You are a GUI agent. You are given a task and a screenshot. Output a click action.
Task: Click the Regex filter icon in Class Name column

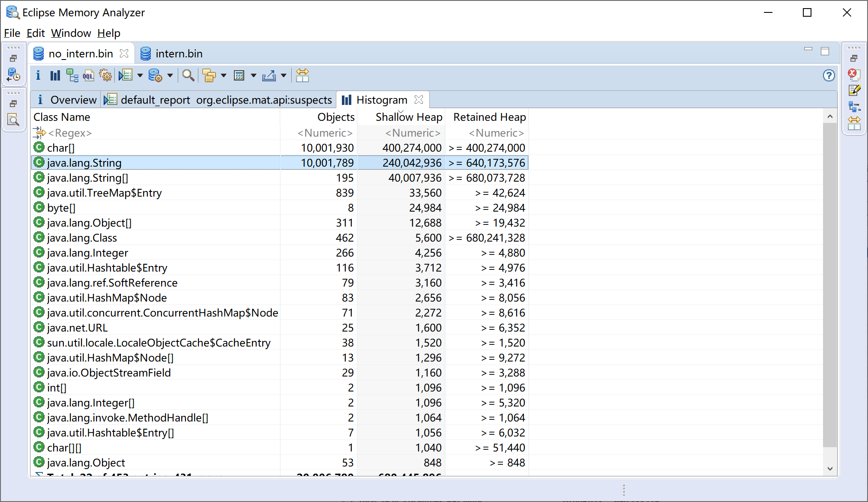[x=39, y=133]
